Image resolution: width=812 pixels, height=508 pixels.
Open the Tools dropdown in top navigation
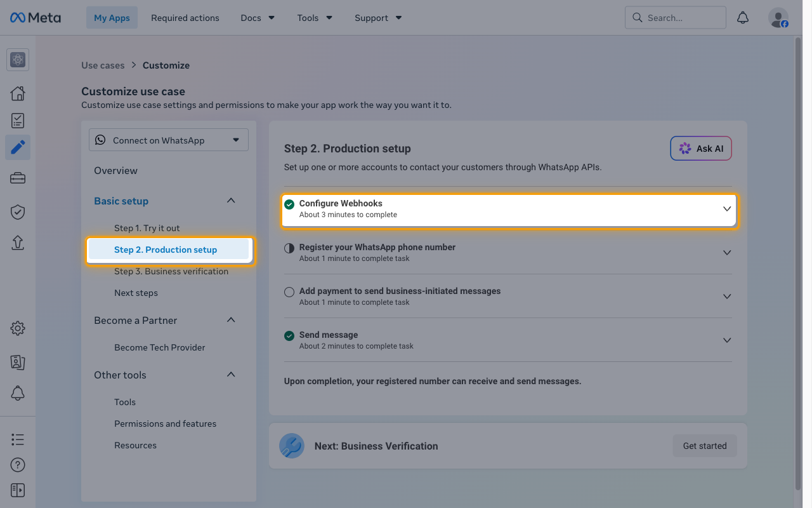coord(315,18)
